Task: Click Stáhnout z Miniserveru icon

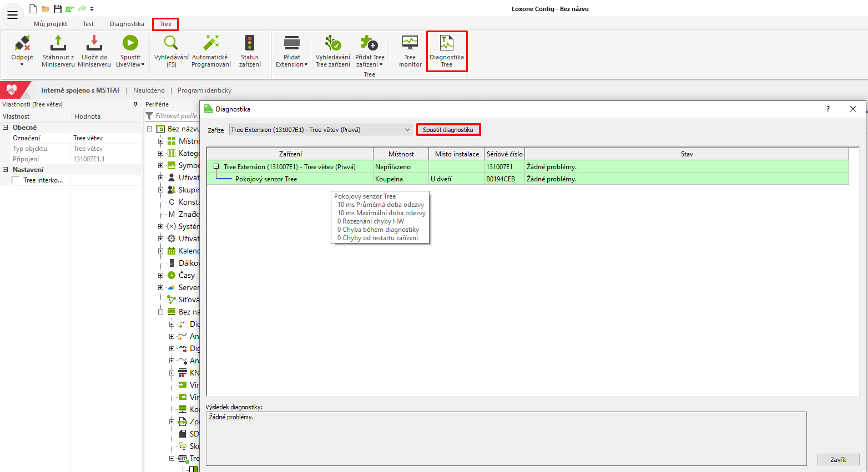Action: point(58,44)
